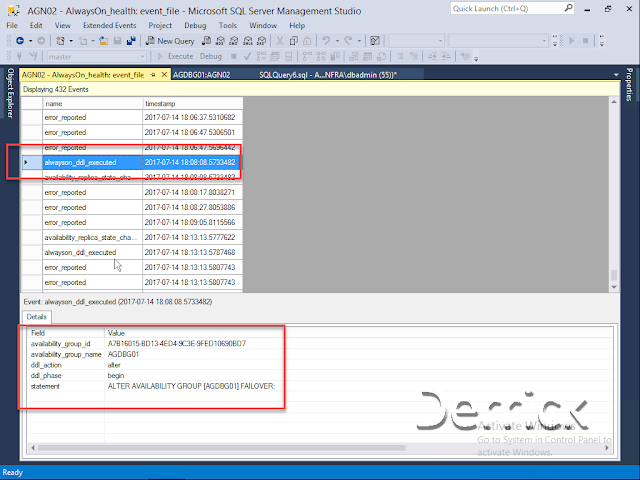Click the Analysis Services XMLA Query icon
Viewport: 640px width, 480px height.
[248, 40]
